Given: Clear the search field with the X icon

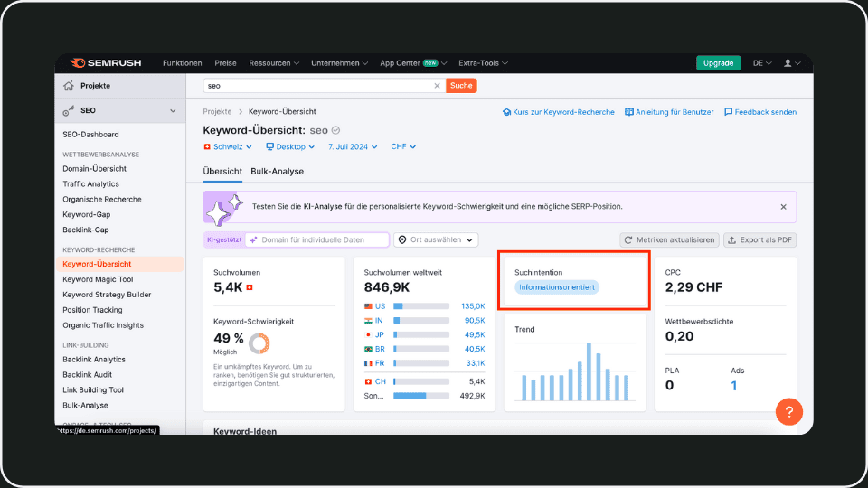Looking at the screenshot, I should tap(437, 86).
